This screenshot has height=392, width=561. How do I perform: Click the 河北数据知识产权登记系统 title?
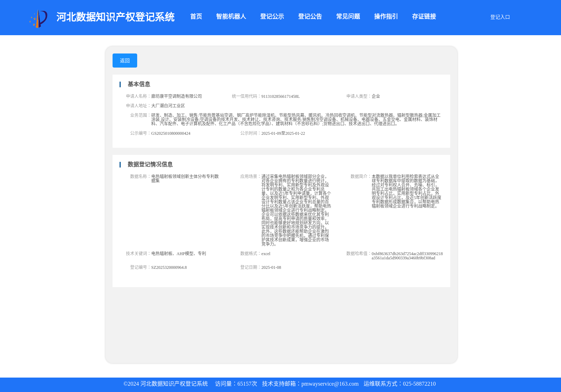[x=115, y=17]
